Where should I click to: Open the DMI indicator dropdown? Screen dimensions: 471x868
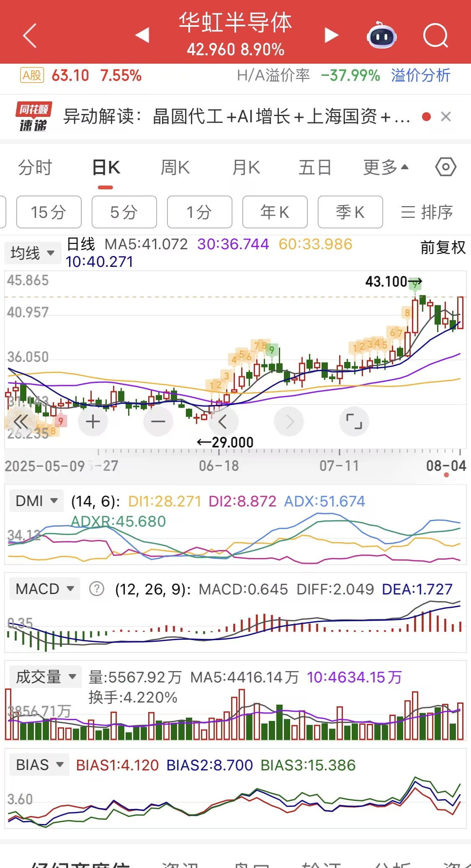[x=36, y=501]
